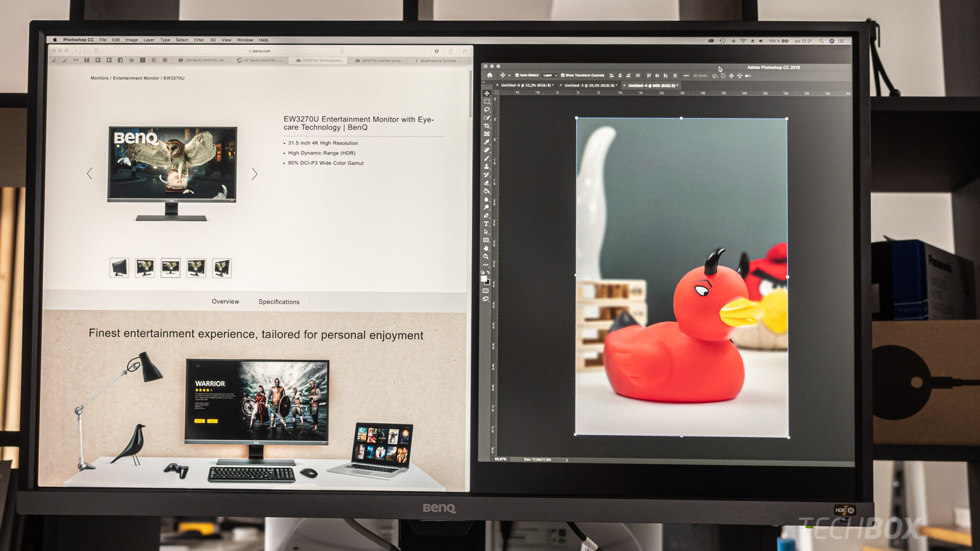The width and height of the screenshot is (980, 551).
Task: Open the Edit Toolbar three-dots button
Action: pos(486,265)
